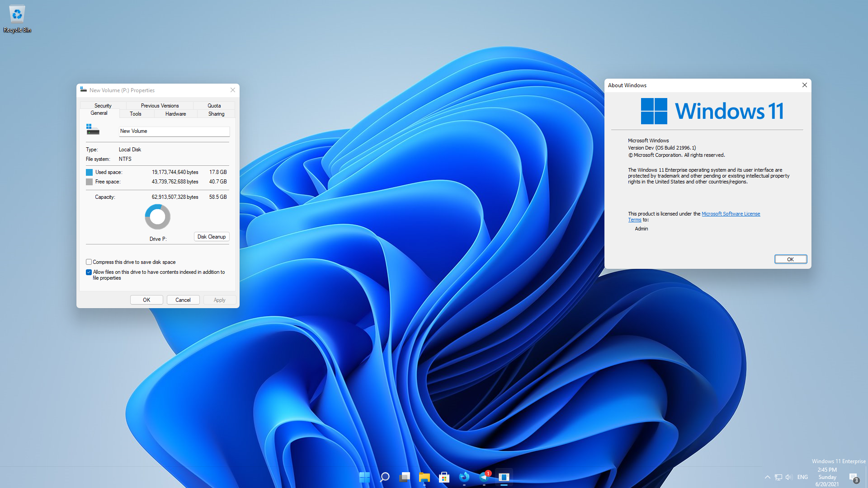Image resolution: width=868 pixels, height=488 pixels.
Task: Open Task View from the taskbar
Action: pos(405,477)
